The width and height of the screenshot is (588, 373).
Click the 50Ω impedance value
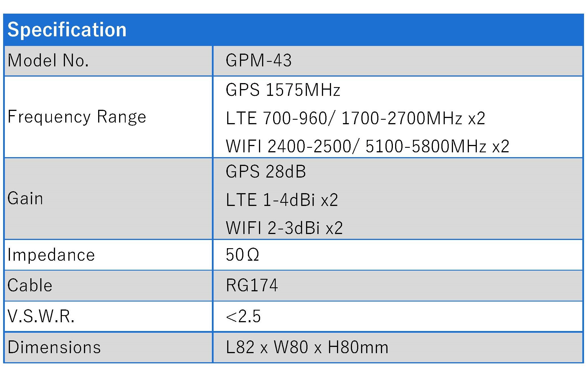(x=242, y=255)
